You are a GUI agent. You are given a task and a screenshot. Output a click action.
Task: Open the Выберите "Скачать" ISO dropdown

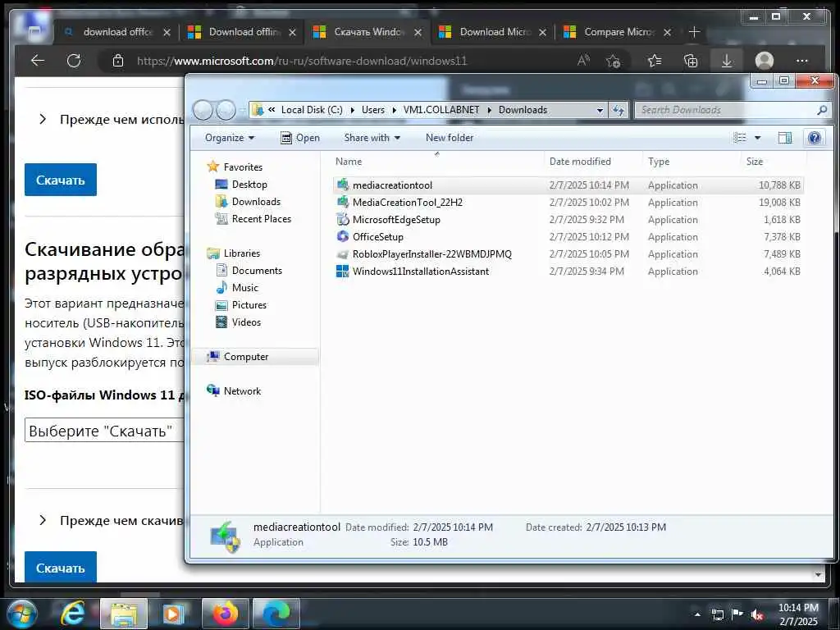coord(104,431)
